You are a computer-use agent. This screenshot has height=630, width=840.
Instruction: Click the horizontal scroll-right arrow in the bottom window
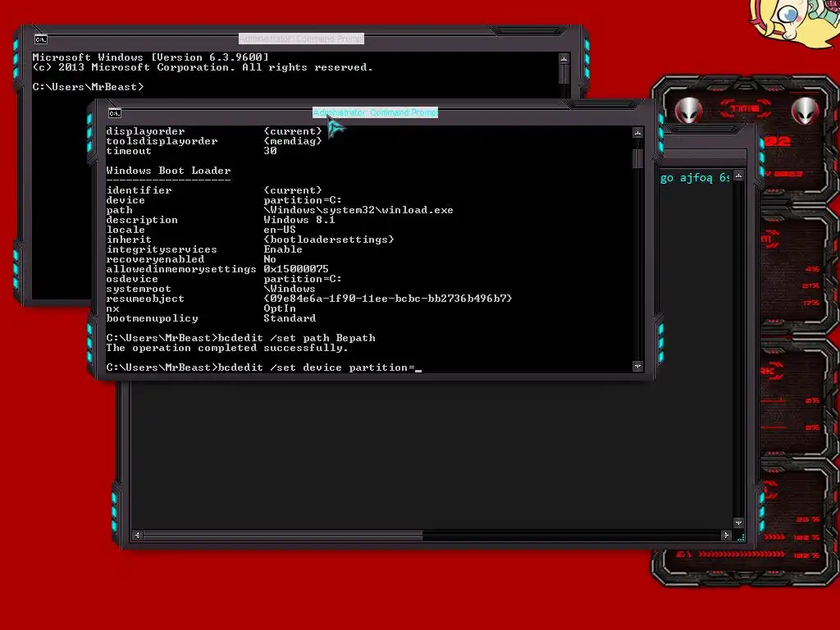[x=727, y=535]
